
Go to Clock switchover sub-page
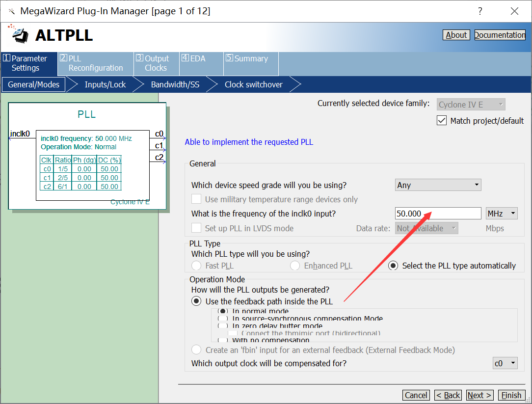click(x=253, y=84)
